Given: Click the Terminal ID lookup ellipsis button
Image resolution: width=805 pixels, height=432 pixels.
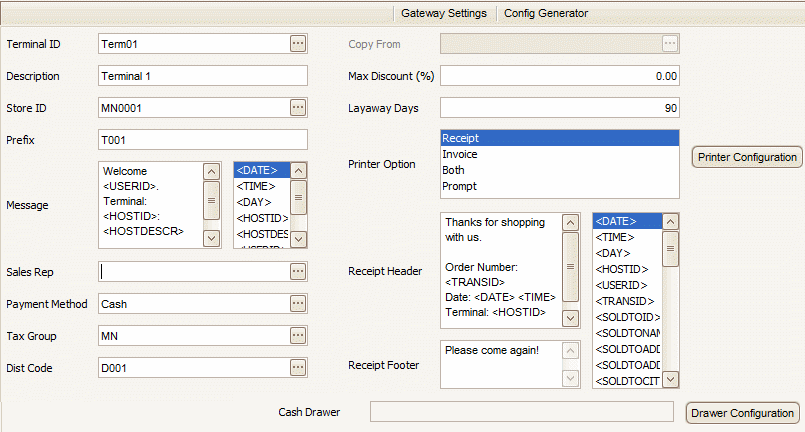Looking at the screenshot, I should pos(297,43).
